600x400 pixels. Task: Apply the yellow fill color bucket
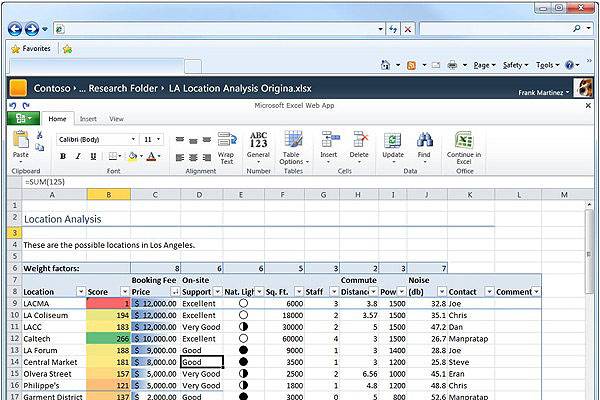(x=133, y=156)
